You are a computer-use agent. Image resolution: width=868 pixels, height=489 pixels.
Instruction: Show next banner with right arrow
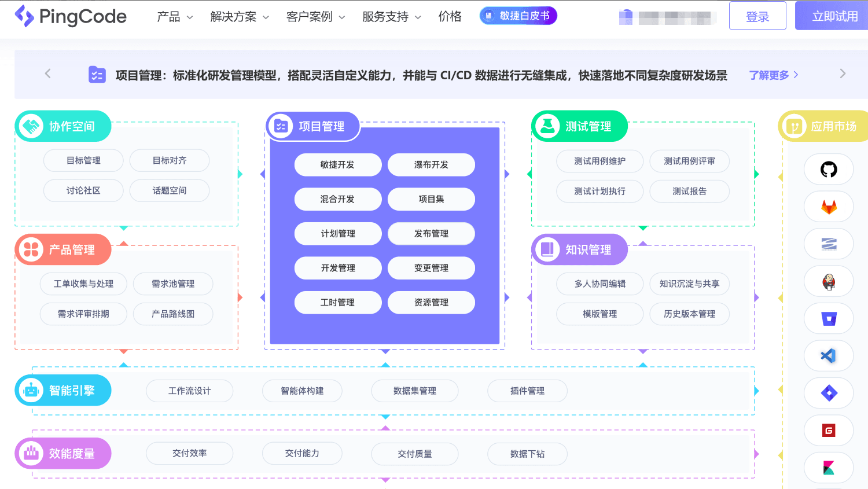click(843, 73)
